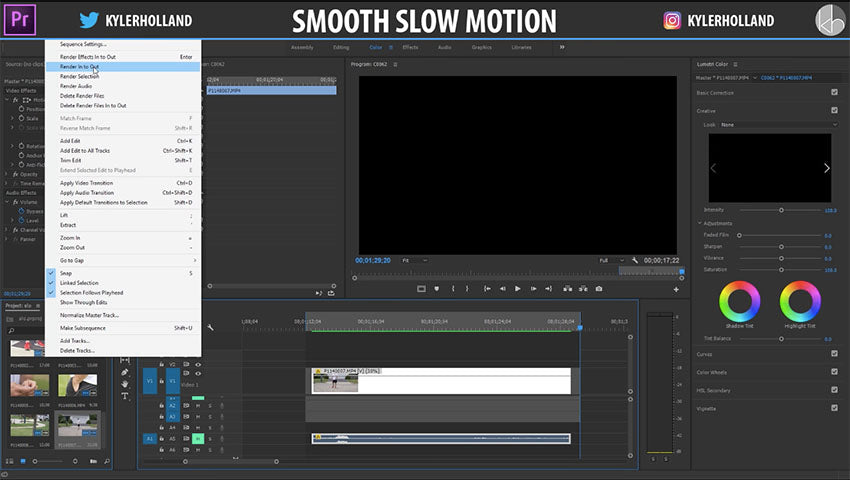Viewport: 850px width, 480px height.
Task: Select the Slip tool above the Pen
Action: point(125,360)
